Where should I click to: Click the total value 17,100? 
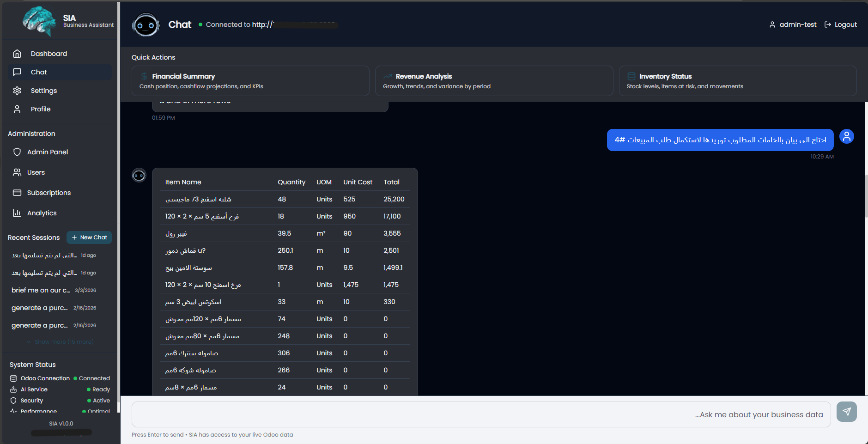click(392, 216)
